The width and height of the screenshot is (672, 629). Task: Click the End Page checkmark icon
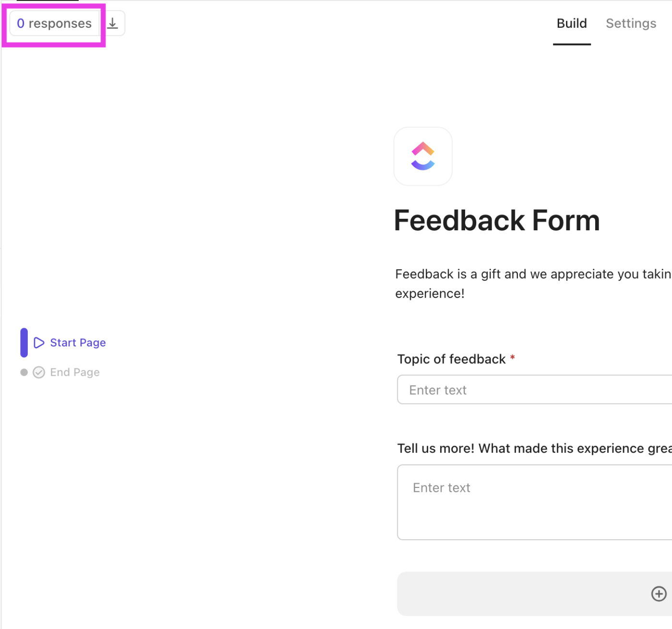(39, 372)
